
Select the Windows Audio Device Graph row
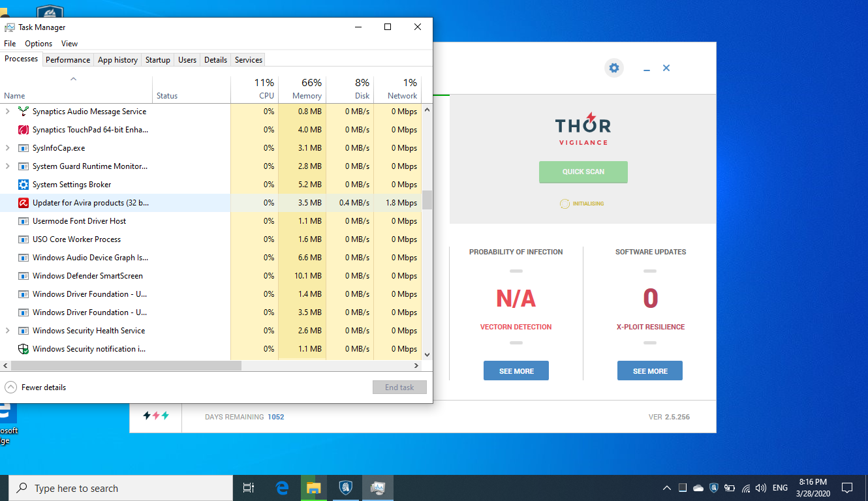point(211,258)
